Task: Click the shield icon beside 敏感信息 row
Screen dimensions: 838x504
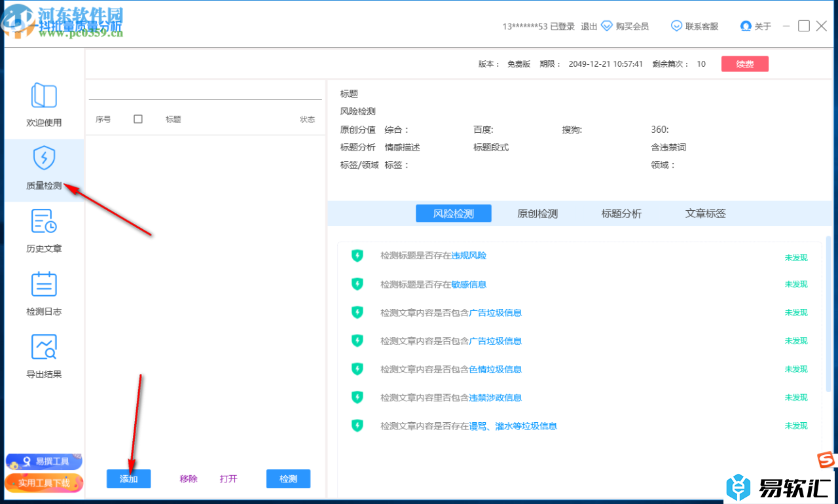Action: (357, 284)
